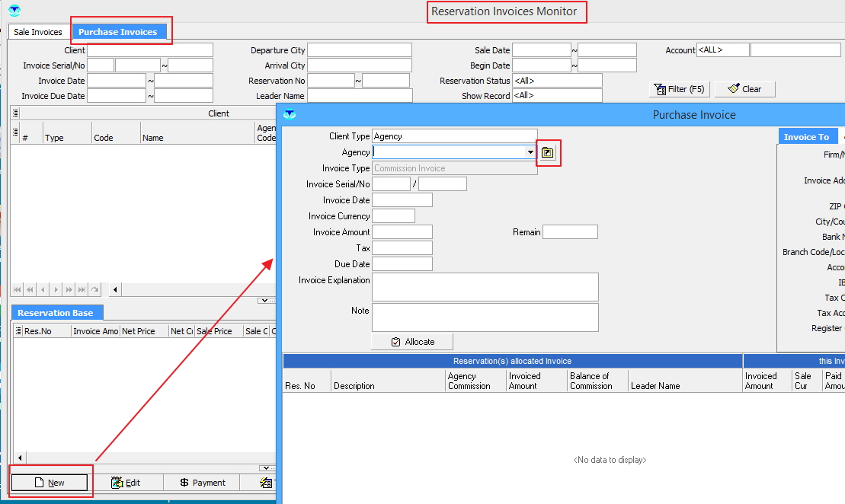Jump to last record in grid navigator

(82, 289)
